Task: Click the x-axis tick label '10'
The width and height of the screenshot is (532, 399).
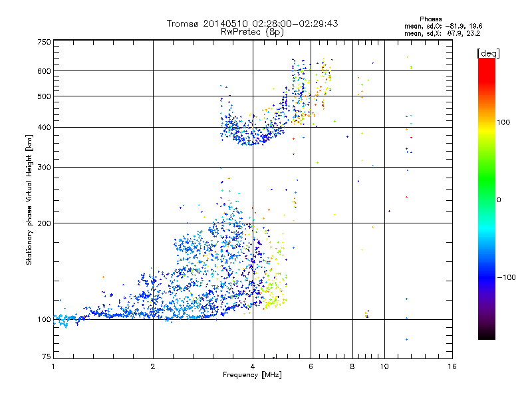Action: pos(384,366)
